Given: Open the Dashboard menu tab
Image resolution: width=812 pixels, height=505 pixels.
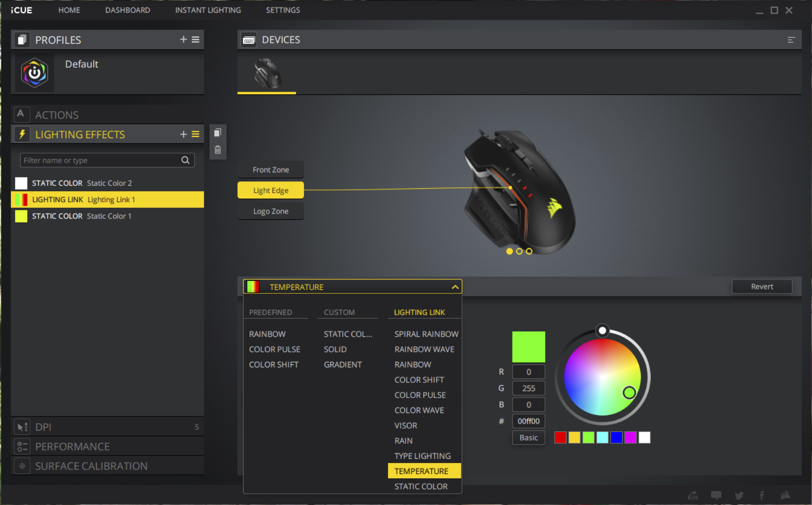Looking at the screenshot, I should coord(127,10).
